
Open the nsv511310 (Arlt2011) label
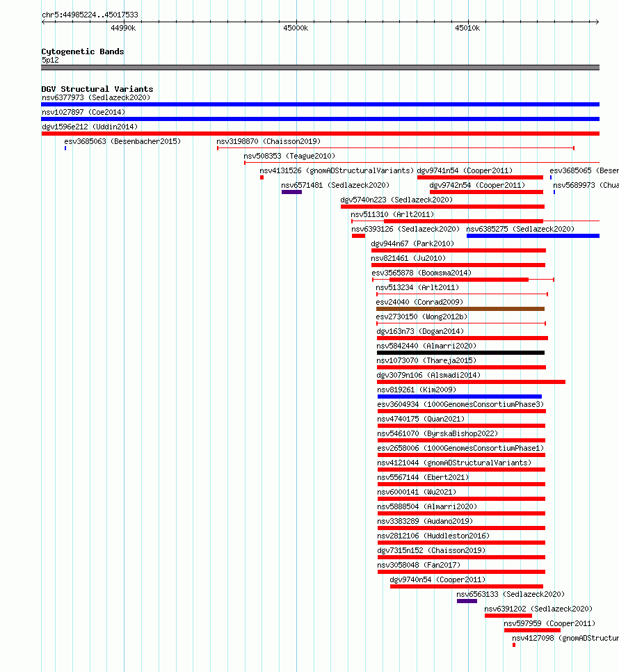(392, 214)
